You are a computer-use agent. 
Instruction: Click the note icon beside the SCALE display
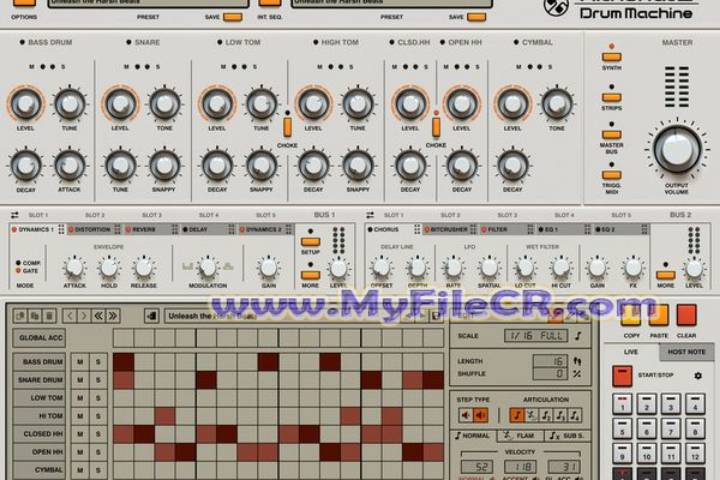(578, 336)
